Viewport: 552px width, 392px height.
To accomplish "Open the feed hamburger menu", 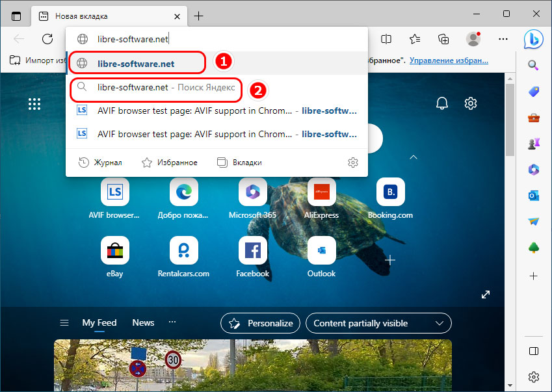I will pos(64,322).
